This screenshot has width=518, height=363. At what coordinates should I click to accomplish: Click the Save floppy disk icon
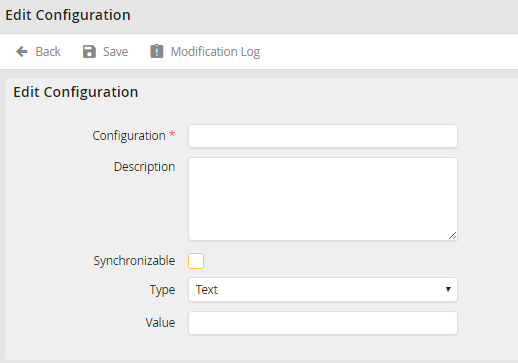tap(89, 52)
